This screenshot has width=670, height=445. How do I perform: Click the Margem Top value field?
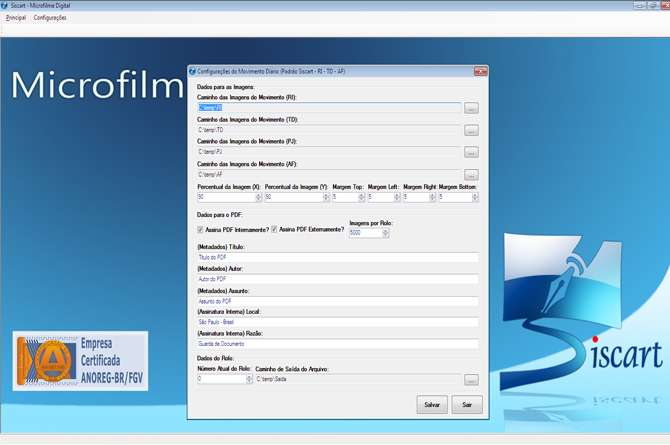click(345, 197)
